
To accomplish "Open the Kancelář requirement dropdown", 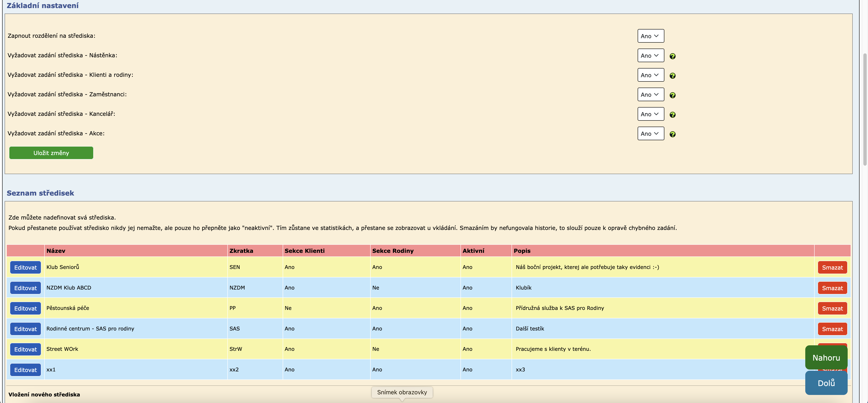I will 650,114.
